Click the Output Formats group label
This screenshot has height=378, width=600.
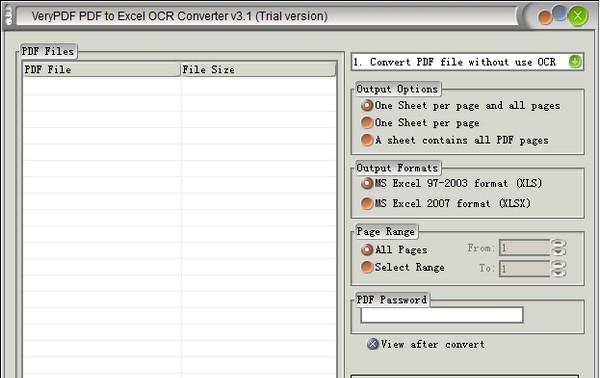click(397, 168)
